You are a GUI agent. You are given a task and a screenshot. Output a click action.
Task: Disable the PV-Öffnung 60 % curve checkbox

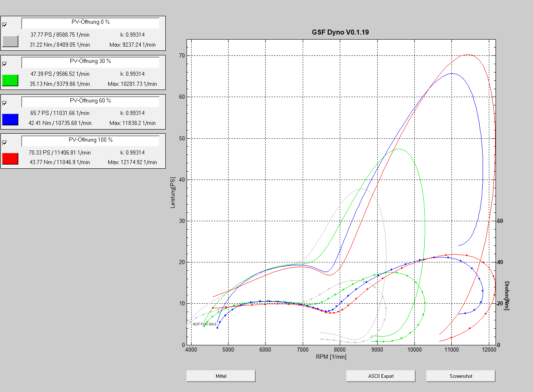pyautogui.click(x=5, y=103)
